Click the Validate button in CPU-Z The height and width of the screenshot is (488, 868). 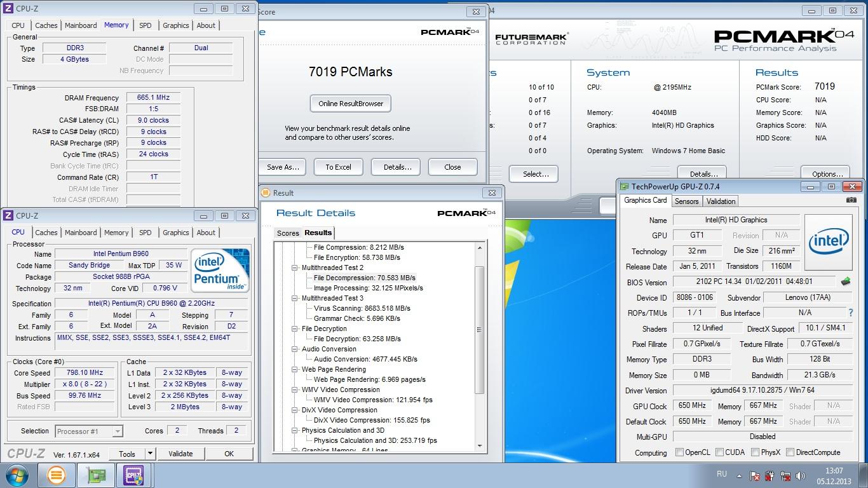[180, 454]
